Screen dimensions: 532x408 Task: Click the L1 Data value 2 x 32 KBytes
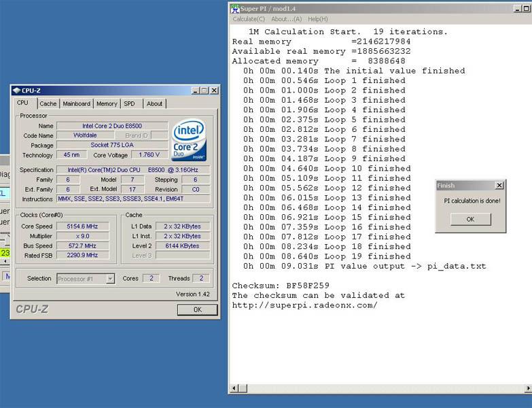pos(183,226)
